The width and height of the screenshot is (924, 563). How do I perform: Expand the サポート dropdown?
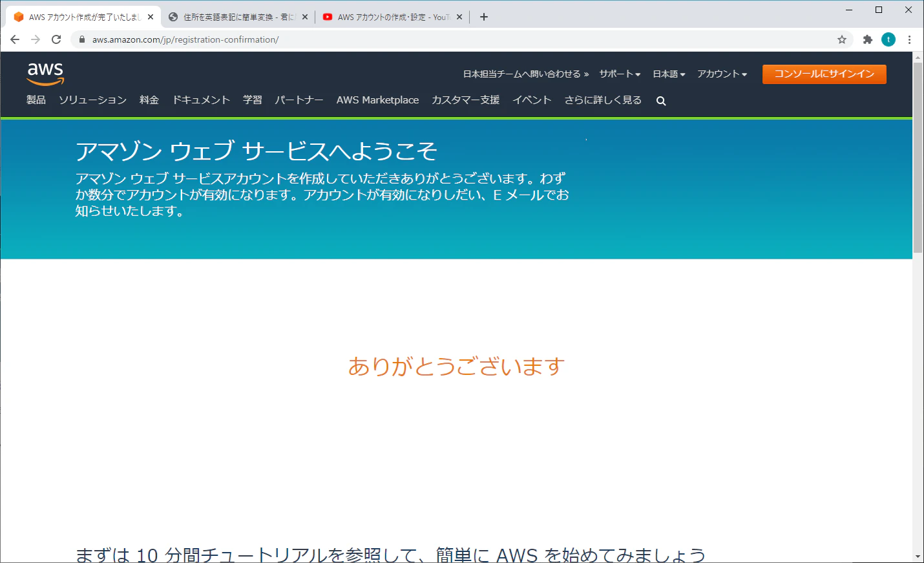(x=620, y=74)
